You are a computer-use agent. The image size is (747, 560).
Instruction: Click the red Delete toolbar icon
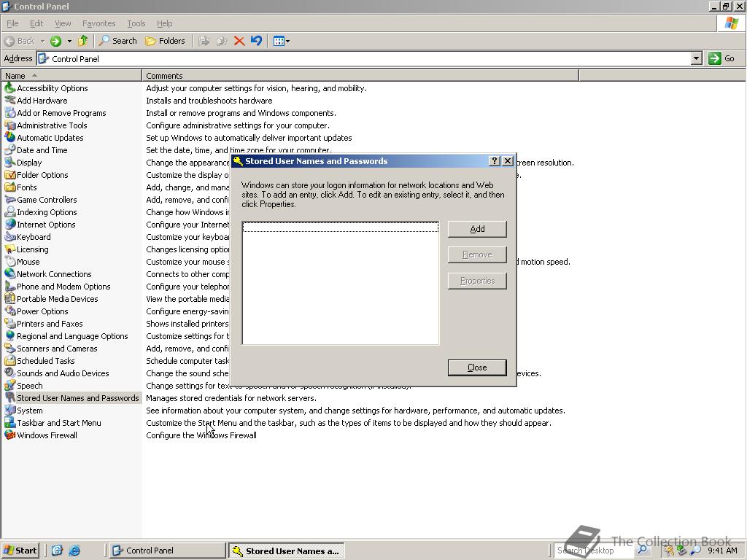coord(239,41)
